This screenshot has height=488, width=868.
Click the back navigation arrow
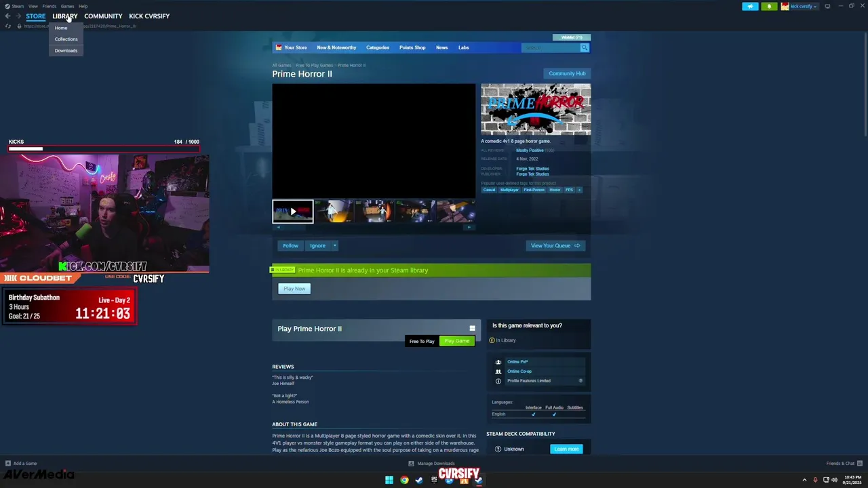(x=7, y=16)
